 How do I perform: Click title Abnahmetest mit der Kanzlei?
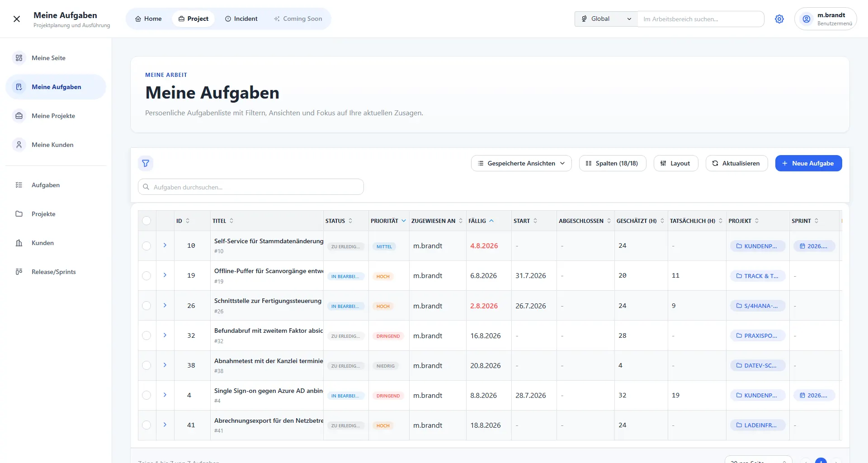pos(269,361)
